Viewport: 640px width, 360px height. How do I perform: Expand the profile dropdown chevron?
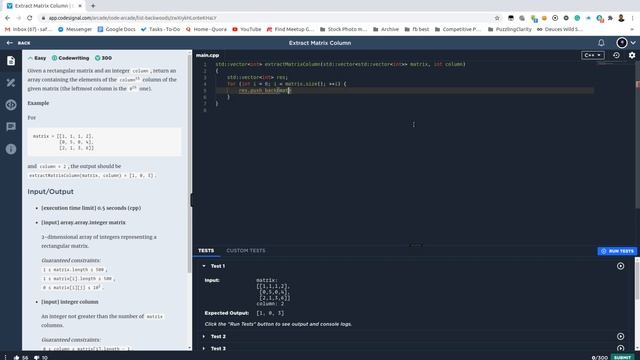(633, 43)
